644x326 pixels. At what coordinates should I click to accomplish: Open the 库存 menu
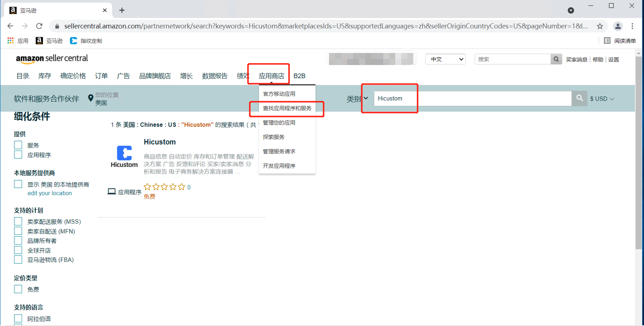click(x=45, y=76)
